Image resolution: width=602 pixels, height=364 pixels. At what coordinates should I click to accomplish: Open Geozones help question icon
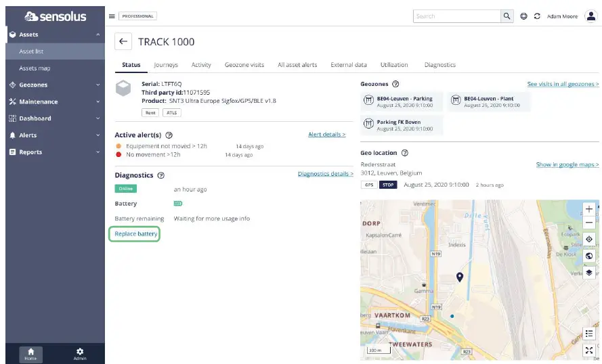(395, 84)
